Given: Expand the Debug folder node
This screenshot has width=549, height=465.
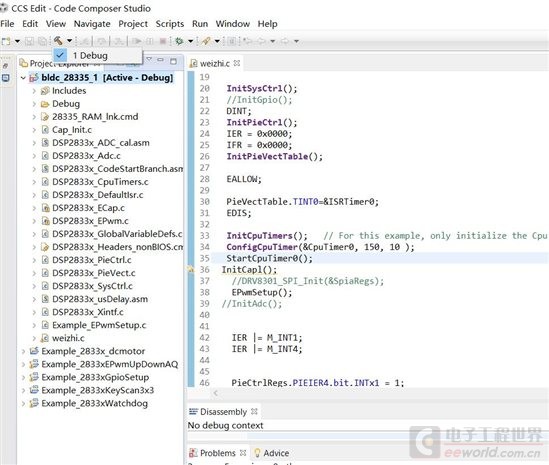Looking at the screenshot, I should (34, 104).
